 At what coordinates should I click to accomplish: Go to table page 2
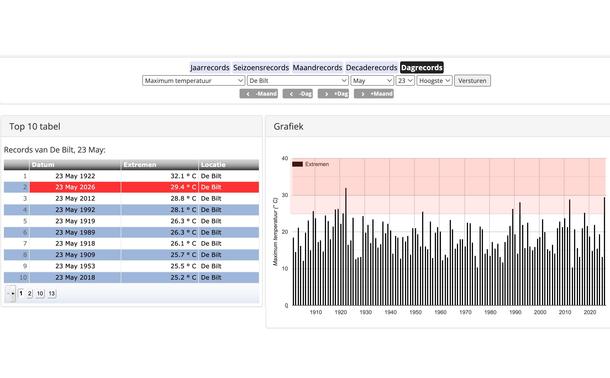tap(30, 293)
